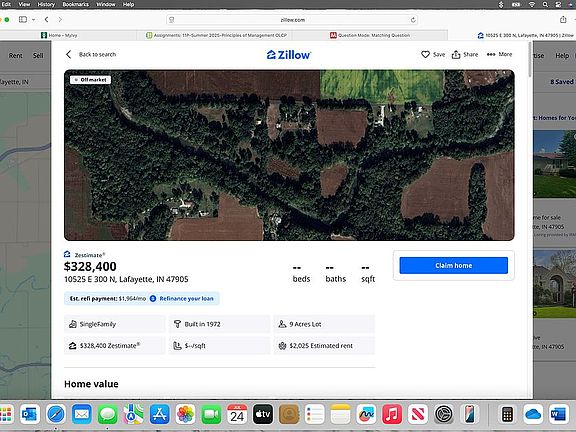
Task: Switch to the Home - MyIvy tab
Action: click(59, 35)
